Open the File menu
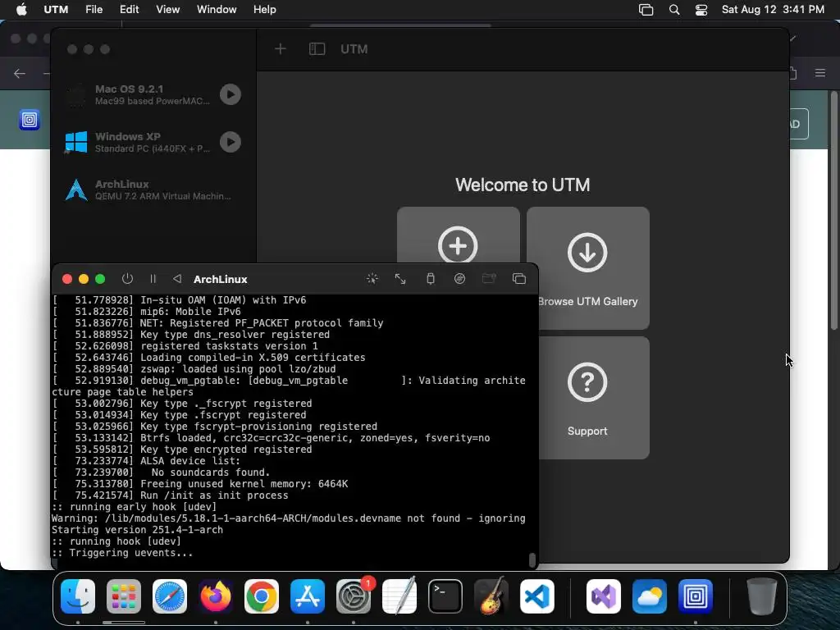840x630 pixels. [94, 9]
